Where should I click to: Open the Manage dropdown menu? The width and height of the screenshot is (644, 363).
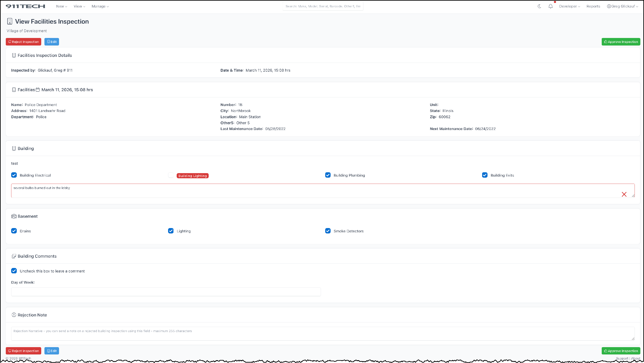pyautogui.click(x=100, y=6)
